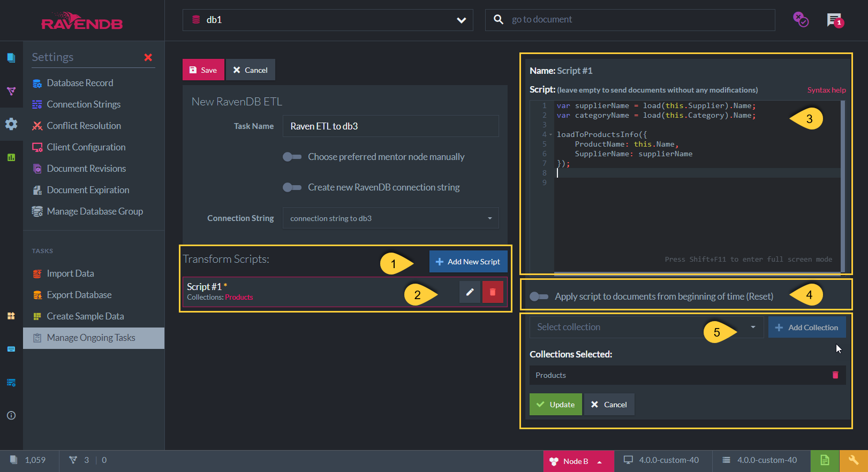Image resolution: width=868 pixels, height=472 pixels.
Task: Remove Products collection with trash icon
Action: [x=835, y=375]
